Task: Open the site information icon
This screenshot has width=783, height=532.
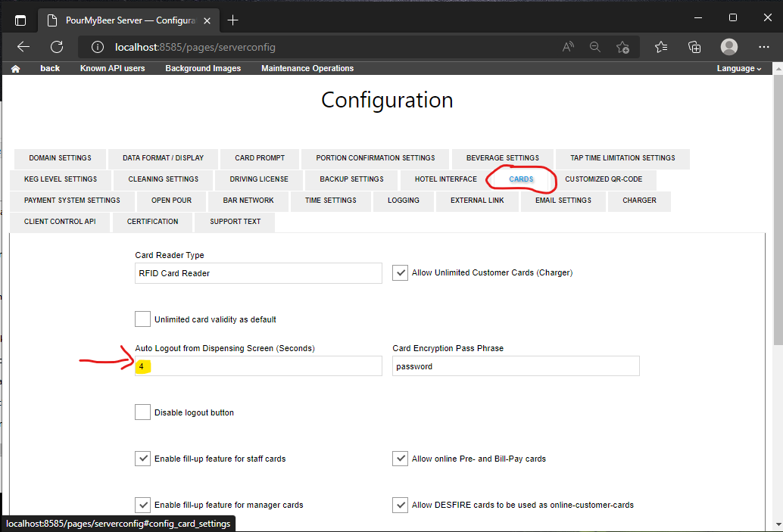Action: pyautogui.click(x=98, y=47)
